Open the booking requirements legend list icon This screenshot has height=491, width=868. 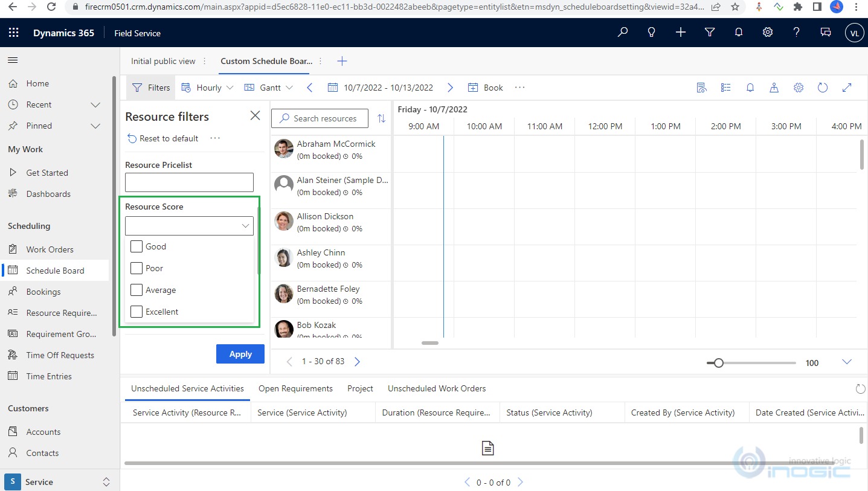point(725,88)
